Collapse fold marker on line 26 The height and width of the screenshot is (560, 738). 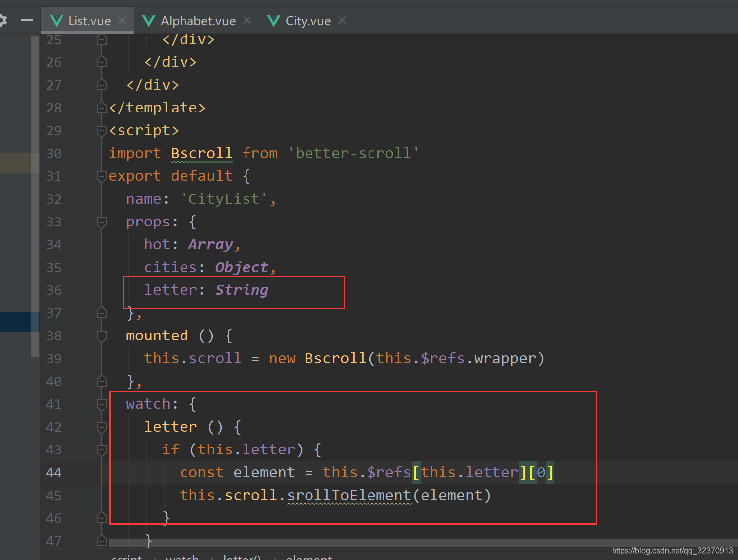point(102,62)
